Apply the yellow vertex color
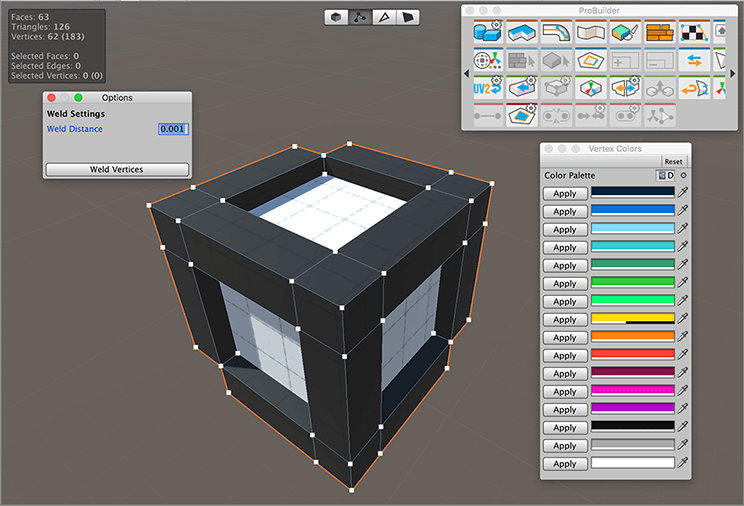 click(x=565, y=319)
